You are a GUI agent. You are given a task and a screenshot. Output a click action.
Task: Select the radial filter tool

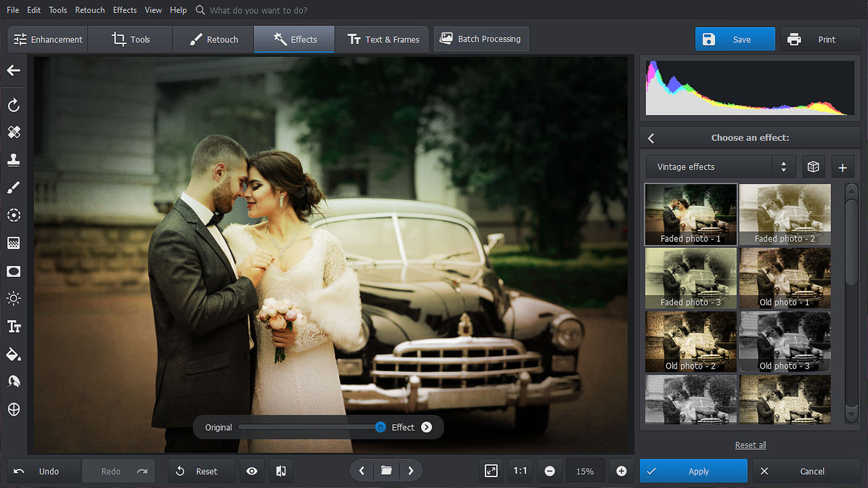14,215
